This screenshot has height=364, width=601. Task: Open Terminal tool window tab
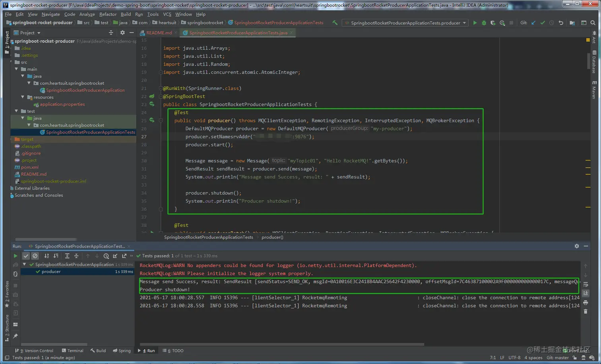[72, 350]
